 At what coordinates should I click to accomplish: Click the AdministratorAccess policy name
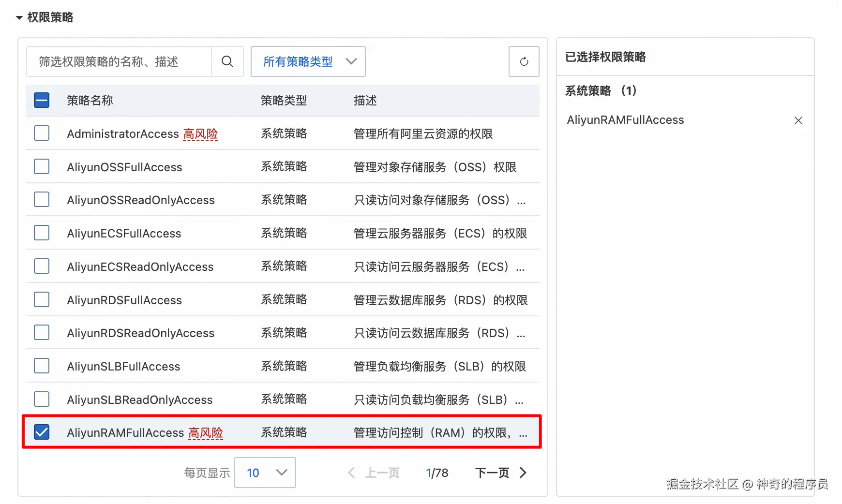click(123, 134)
